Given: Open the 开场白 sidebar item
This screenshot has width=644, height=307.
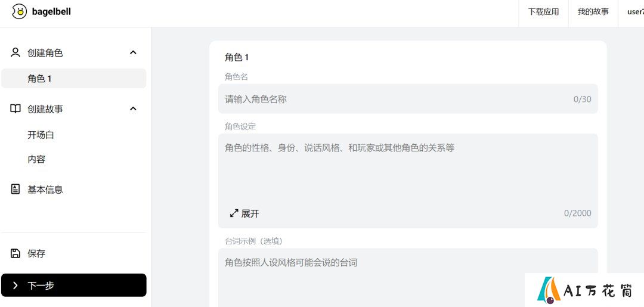Looking at the screenshot, I should pos(41,135).
